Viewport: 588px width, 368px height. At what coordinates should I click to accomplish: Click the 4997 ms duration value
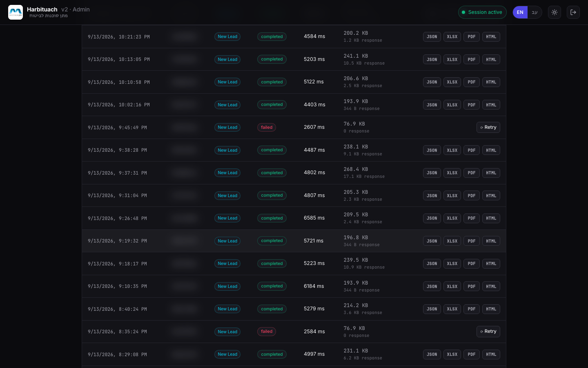pos(314,354)
